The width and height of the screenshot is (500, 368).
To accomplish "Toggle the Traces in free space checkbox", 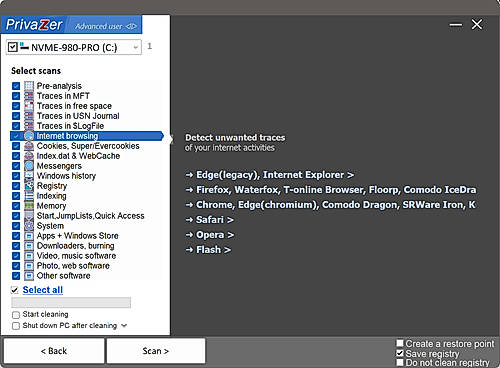I will pos(16,106).
